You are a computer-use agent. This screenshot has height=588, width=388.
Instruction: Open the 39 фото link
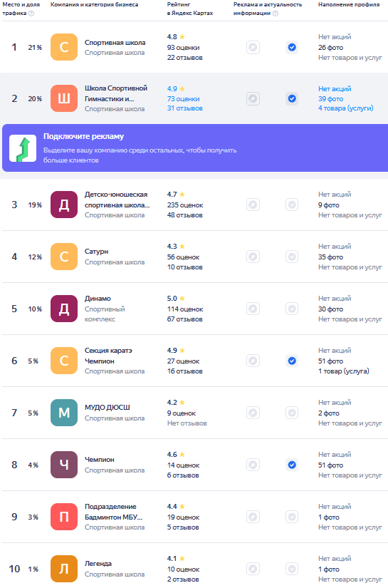331,99
